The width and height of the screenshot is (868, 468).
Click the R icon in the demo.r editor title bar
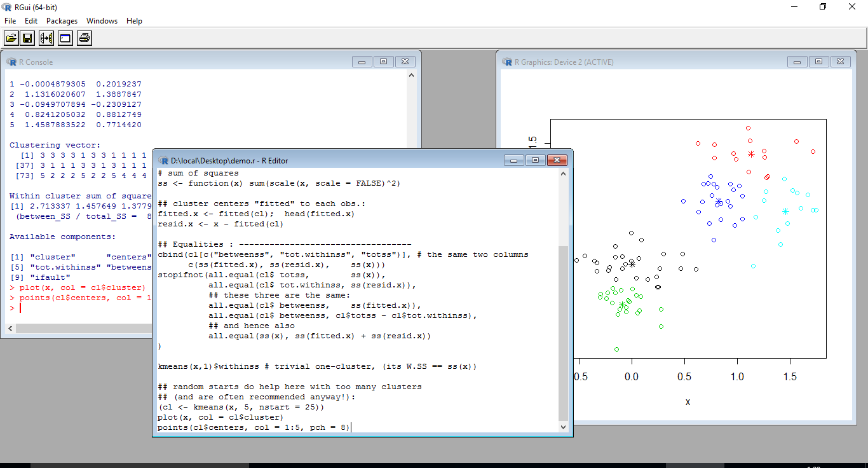click(164, 160)
